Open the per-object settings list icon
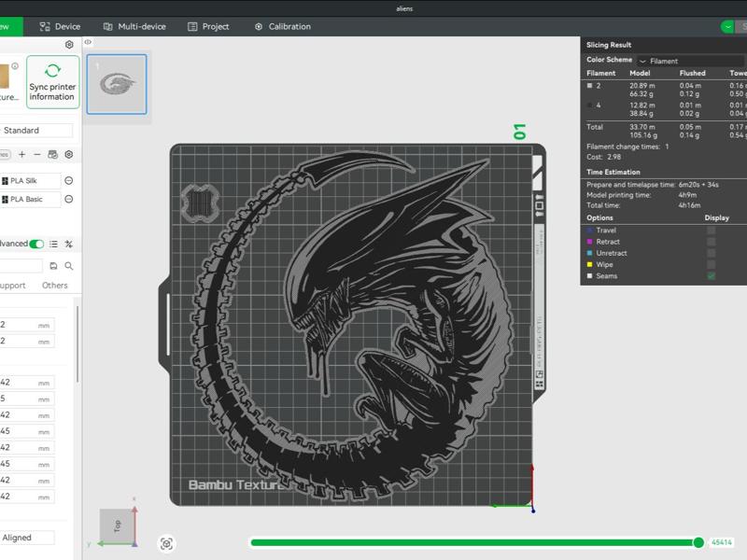 (x=54, y=244)
